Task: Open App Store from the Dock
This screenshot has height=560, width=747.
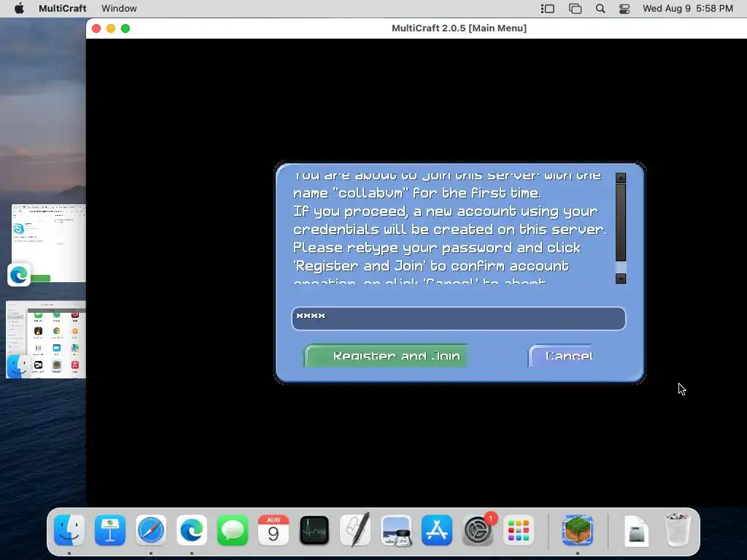Action: 437,530
